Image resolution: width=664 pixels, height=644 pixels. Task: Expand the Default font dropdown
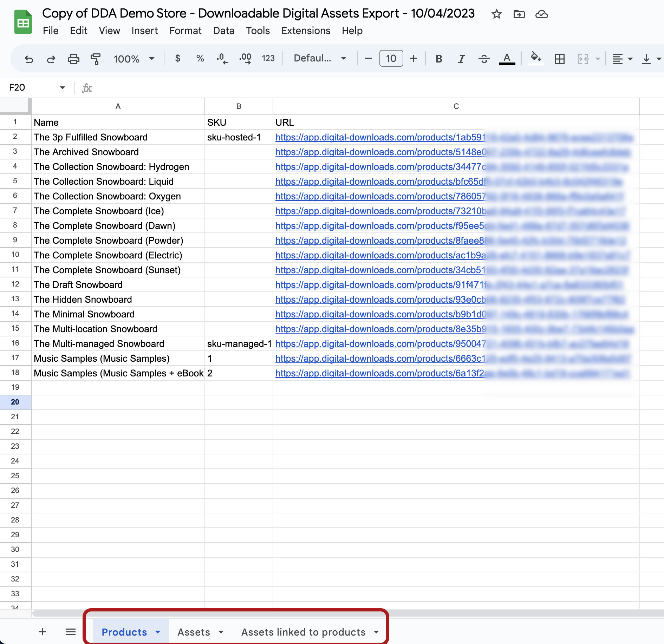pyautogui.click(x=320, y=58)
